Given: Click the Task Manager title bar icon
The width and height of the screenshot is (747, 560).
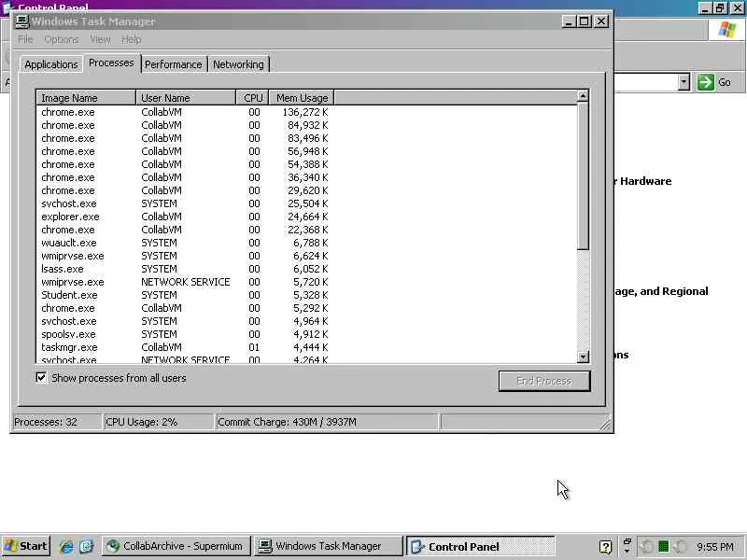Looking at the screenshot, I should click(21, 21).
